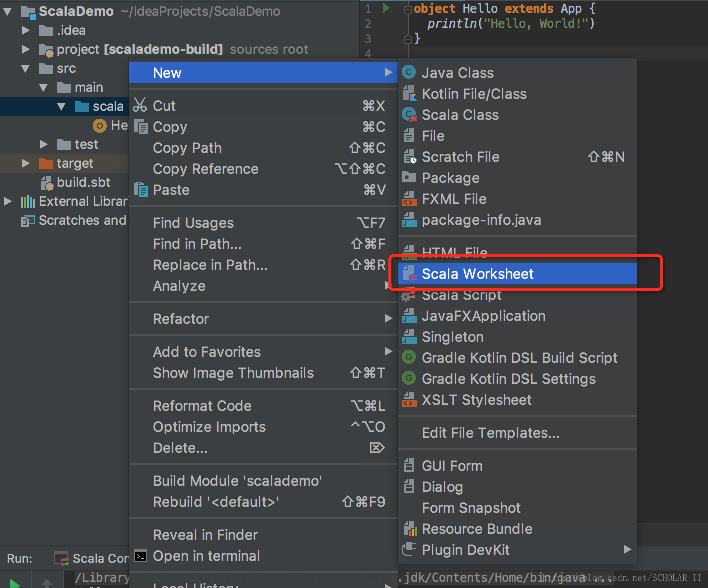Choose Scala Worksheet from New submenu
This screenshot has height=588, width=708.
pyautogui.click(x=517, y=273)
